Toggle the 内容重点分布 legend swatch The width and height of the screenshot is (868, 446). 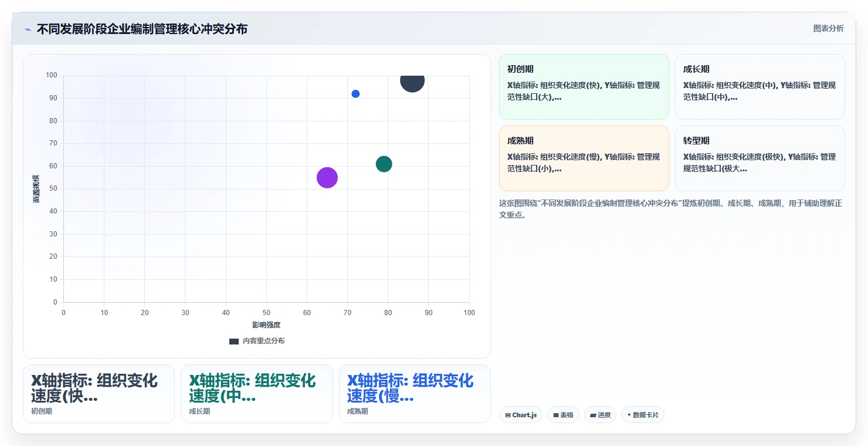pos(234,341)
